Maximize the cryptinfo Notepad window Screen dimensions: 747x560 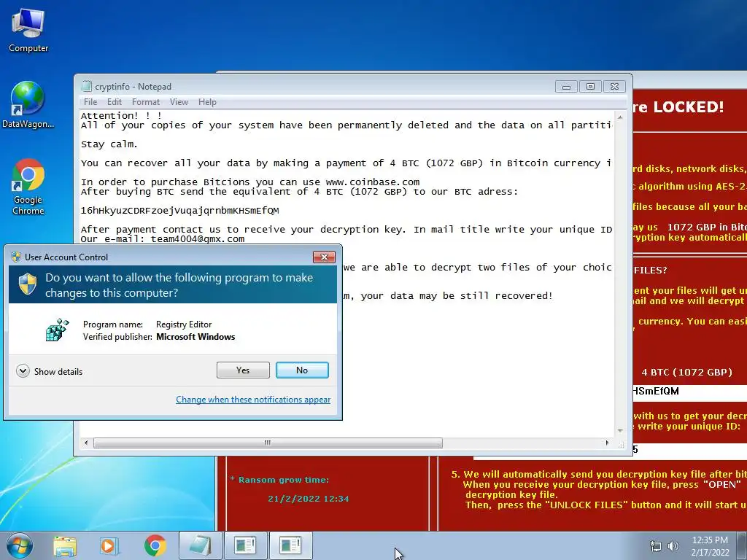tap(590, 87)
